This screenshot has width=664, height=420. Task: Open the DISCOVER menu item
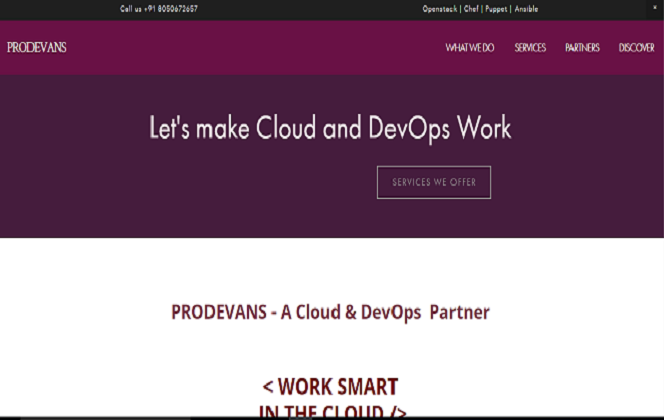pyautogui.click(x=636, y=47)
